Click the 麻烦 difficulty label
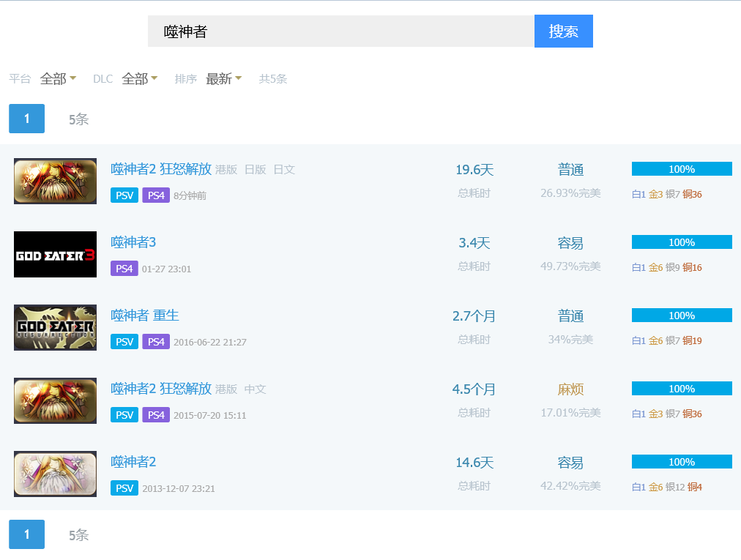The width and height of the screenshot is (741, 560). (570, 389)
